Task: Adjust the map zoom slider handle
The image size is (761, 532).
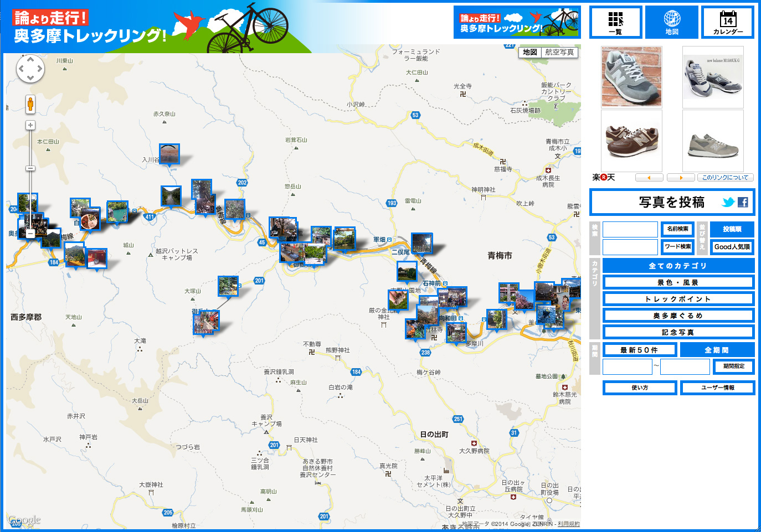Action: click(30, 168)
